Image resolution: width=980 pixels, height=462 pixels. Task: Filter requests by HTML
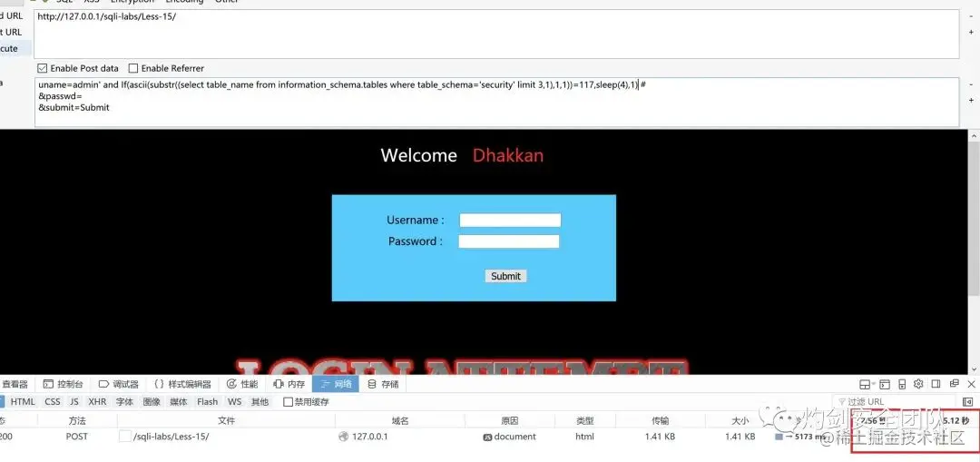[23, 402]
